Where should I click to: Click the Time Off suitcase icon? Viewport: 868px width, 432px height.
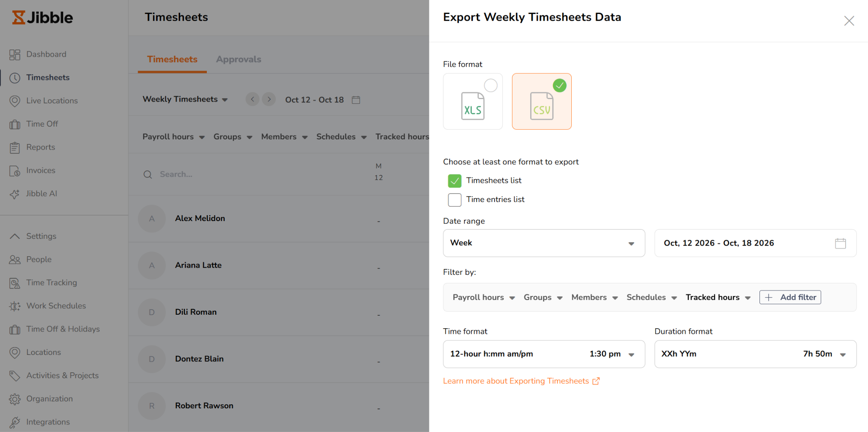15,124
